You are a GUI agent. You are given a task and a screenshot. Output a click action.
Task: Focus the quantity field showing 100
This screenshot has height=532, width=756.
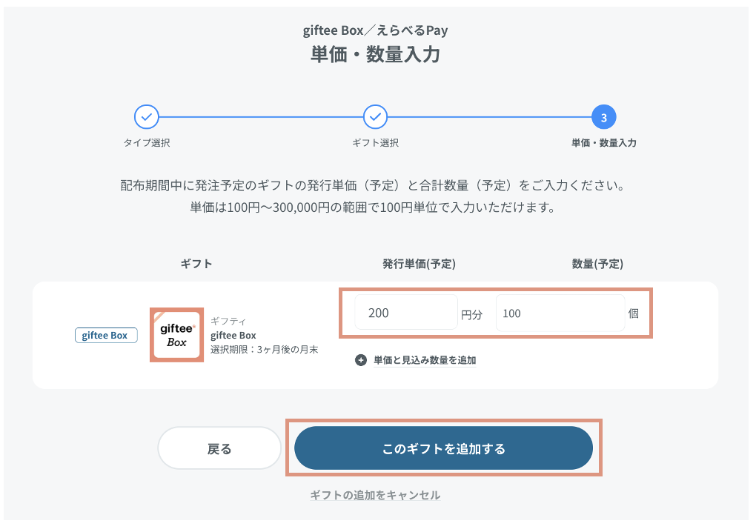560,313
